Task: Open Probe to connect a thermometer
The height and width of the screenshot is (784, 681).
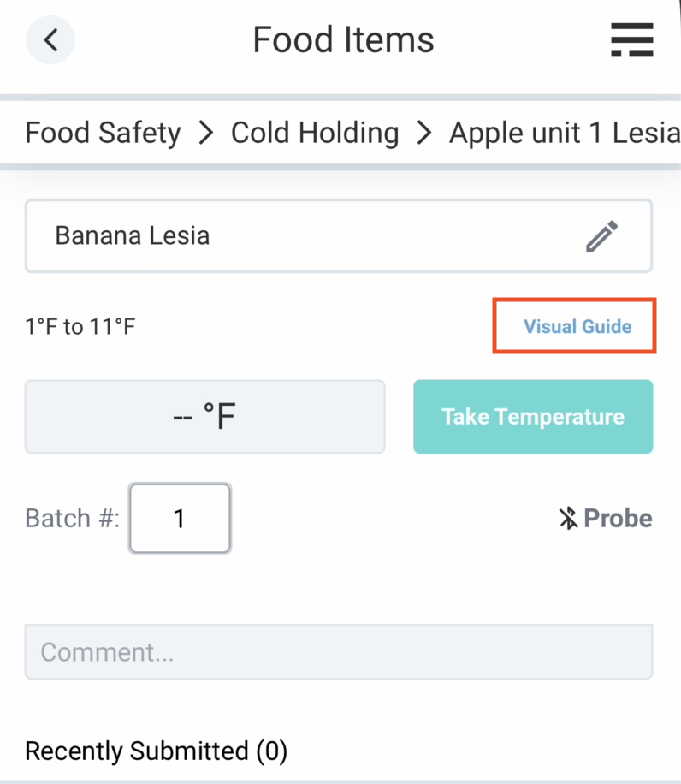Action: click(604, 518)
